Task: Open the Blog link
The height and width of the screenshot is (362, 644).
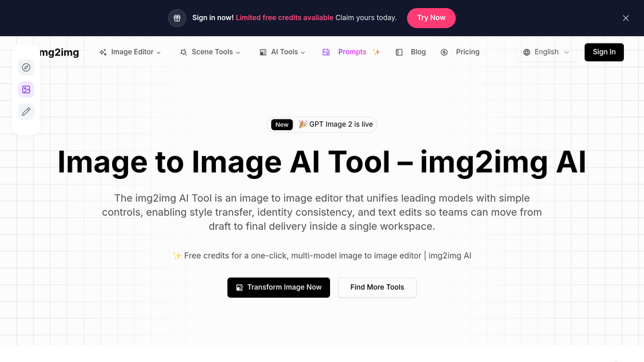Action: coord(418,52)
